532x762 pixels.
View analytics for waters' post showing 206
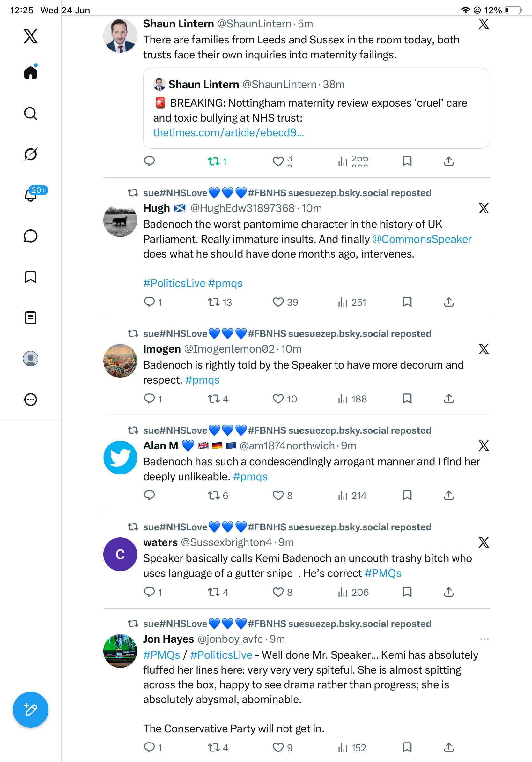(x=353, y=593)
